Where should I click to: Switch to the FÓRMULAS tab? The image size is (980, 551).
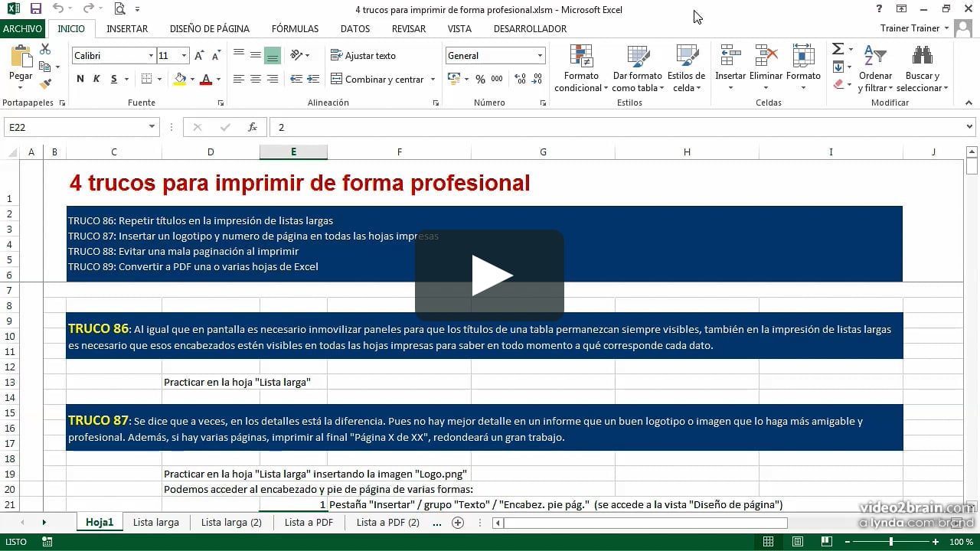point(295,28)
